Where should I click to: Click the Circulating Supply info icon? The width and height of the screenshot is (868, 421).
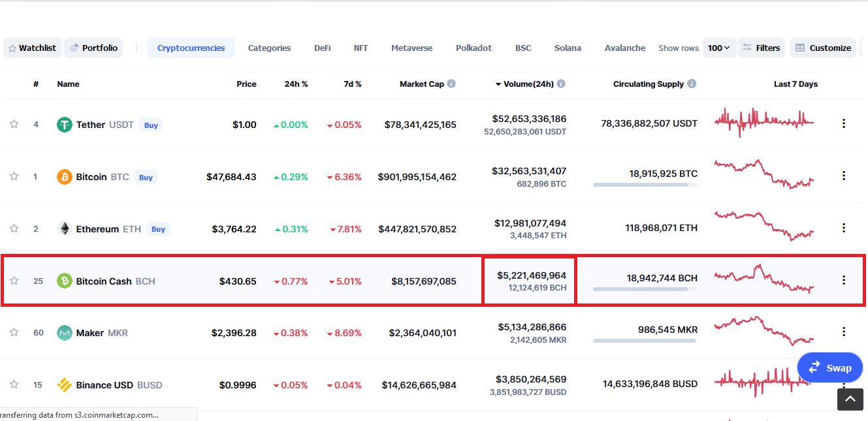tap(692, 84)
